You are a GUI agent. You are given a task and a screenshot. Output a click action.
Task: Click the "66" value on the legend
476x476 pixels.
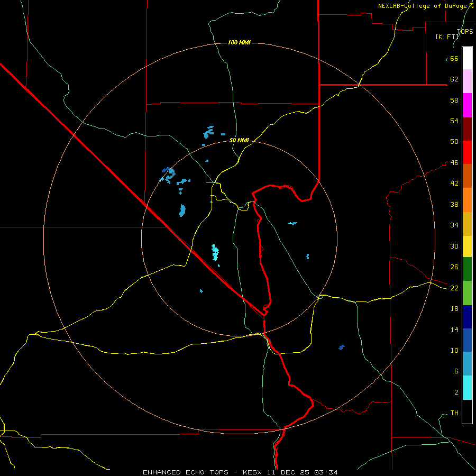[x=454, y=58]
